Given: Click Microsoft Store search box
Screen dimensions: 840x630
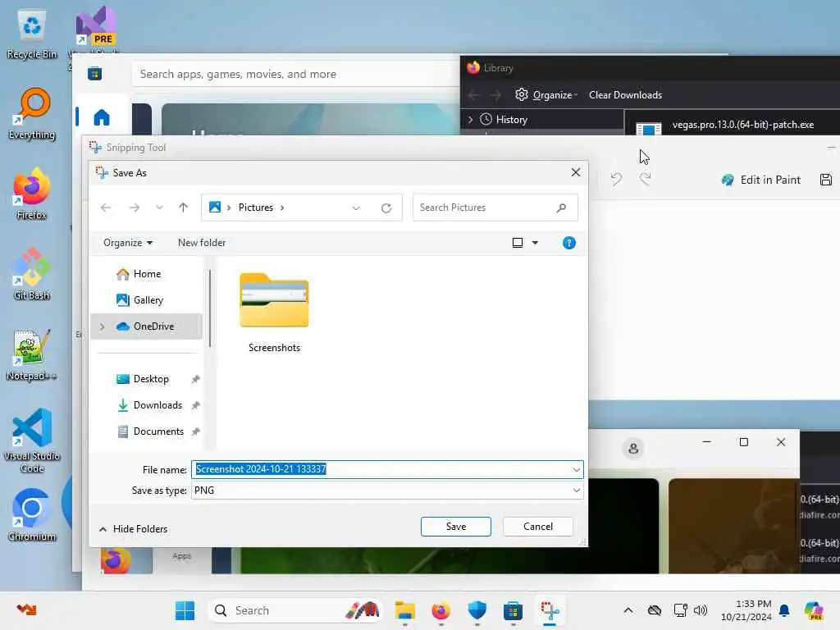Looking at the screenshot, I should click(295, 74).
